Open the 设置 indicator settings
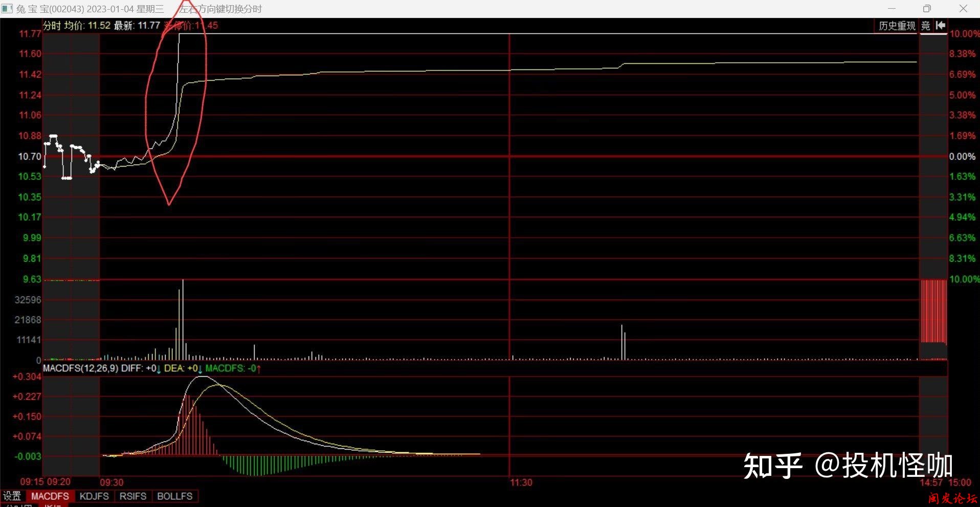 coord(12,496)
